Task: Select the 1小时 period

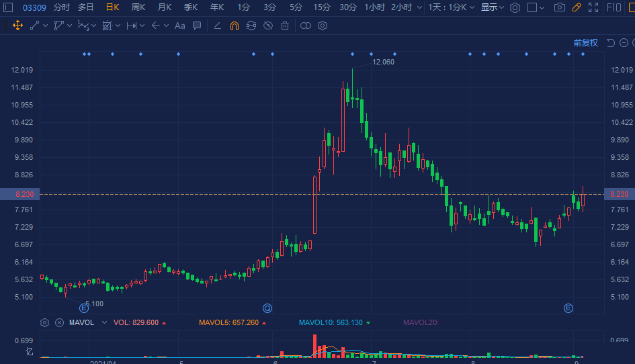Action: point(374,7)
